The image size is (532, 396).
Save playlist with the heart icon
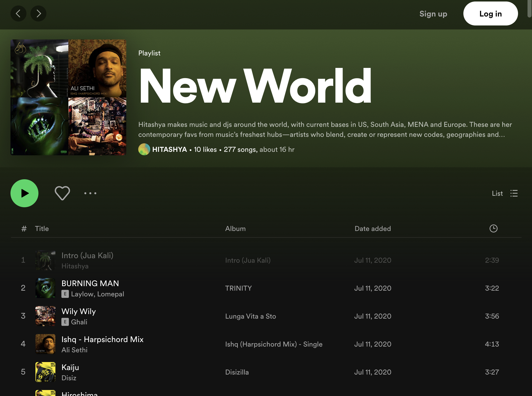point(62,193)
